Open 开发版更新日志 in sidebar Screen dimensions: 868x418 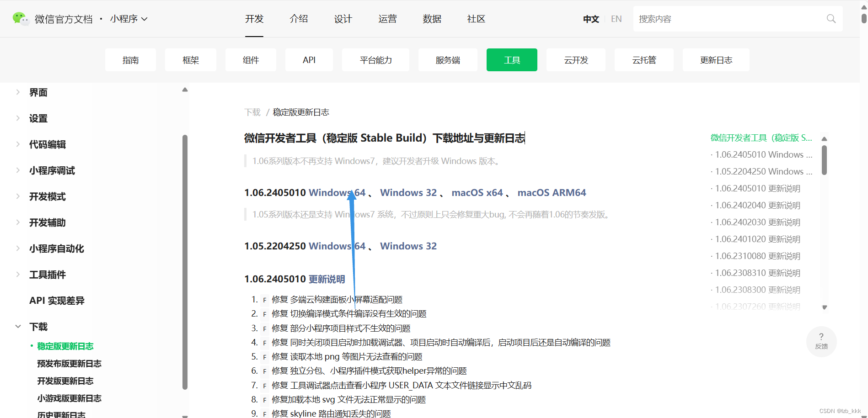point(65,381)
